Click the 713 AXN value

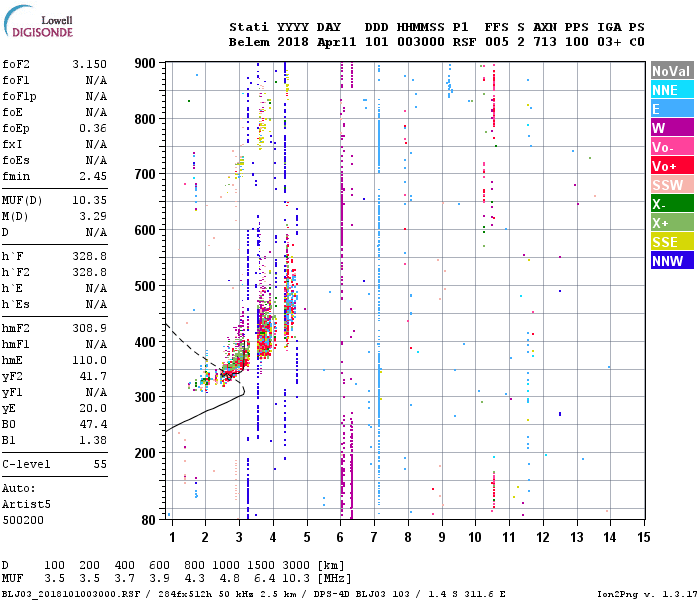tap(545, 42)
